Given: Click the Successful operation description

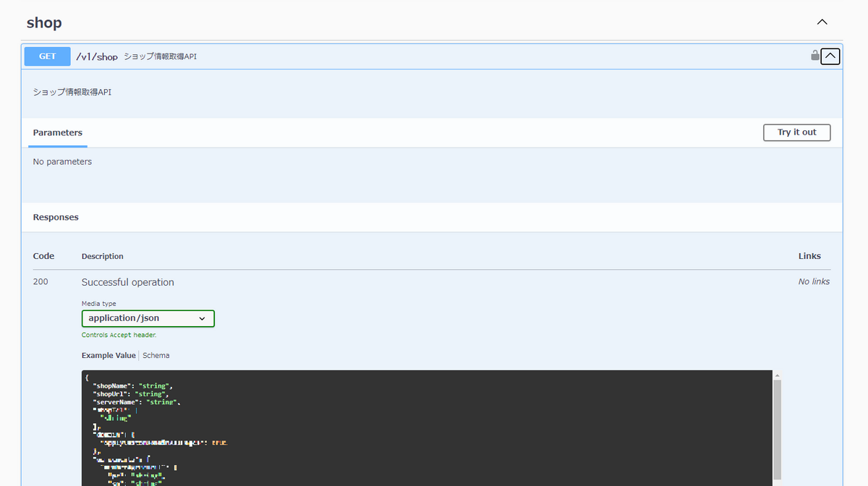Looking at the screenshot, I should click(127, 282).
